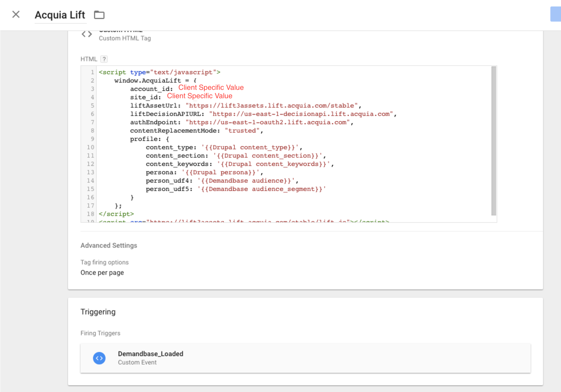Click the person_udf5 audience_segment line
This screenshot has width=561, height=392.
click(236, 189)
